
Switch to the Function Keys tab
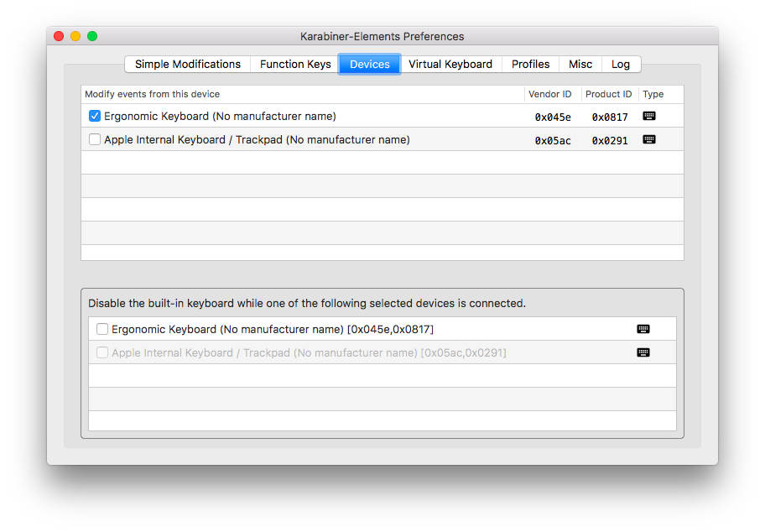pos(295,65)
